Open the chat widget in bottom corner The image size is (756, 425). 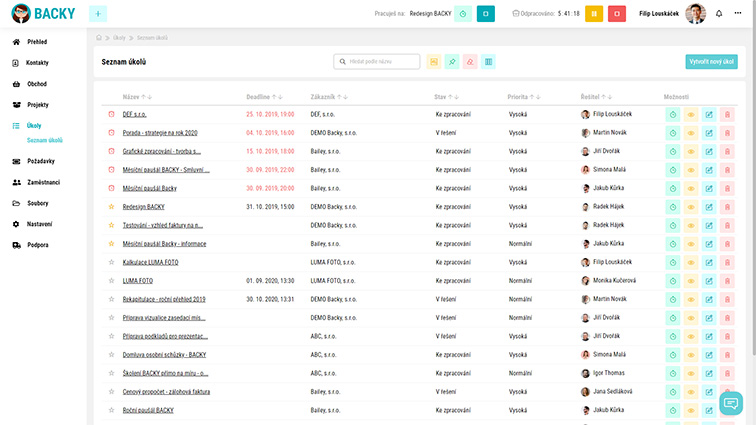(x=731, y=403)
